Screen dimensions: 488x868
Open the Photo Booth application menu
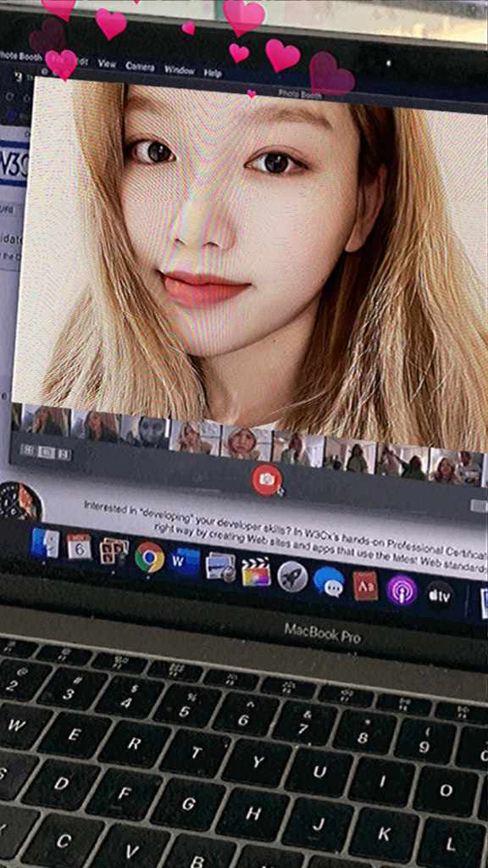(x=20, y=55)
